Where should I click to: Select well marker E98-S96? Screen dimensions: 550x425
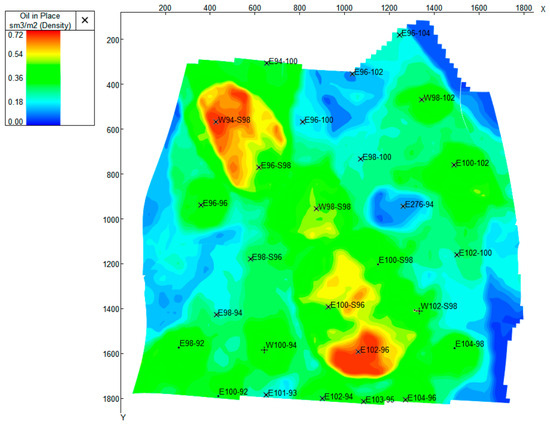coord(250,259)
